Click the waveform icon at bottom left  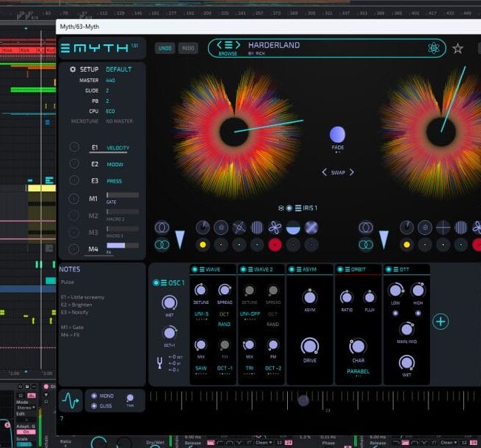(70, 400)
